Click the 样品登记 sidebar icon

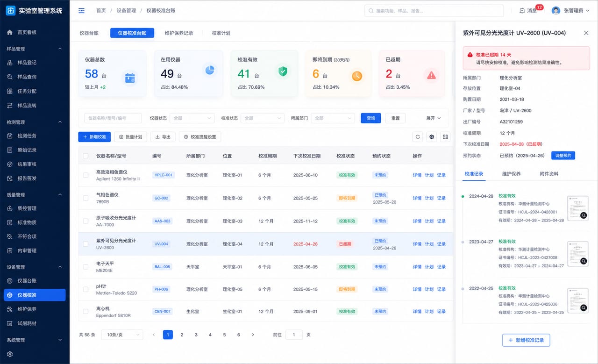pos(10,63)
